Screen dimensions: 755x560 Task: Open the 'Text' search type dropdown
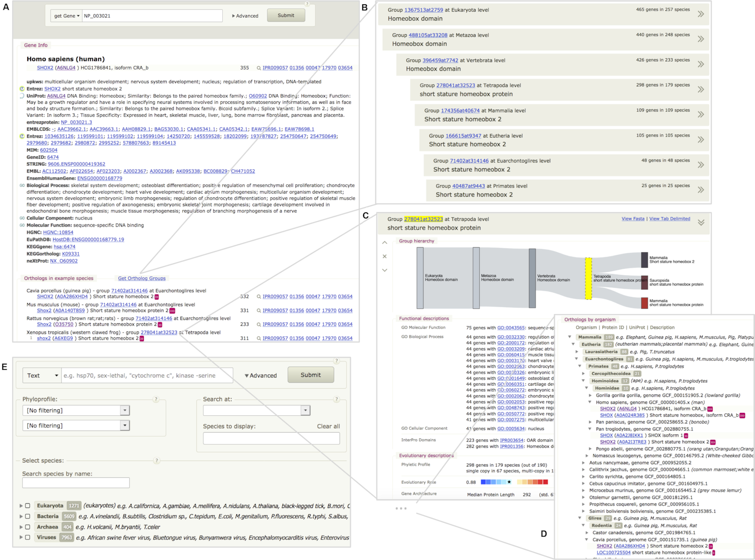pyautogui.click(x=42, y=375)
